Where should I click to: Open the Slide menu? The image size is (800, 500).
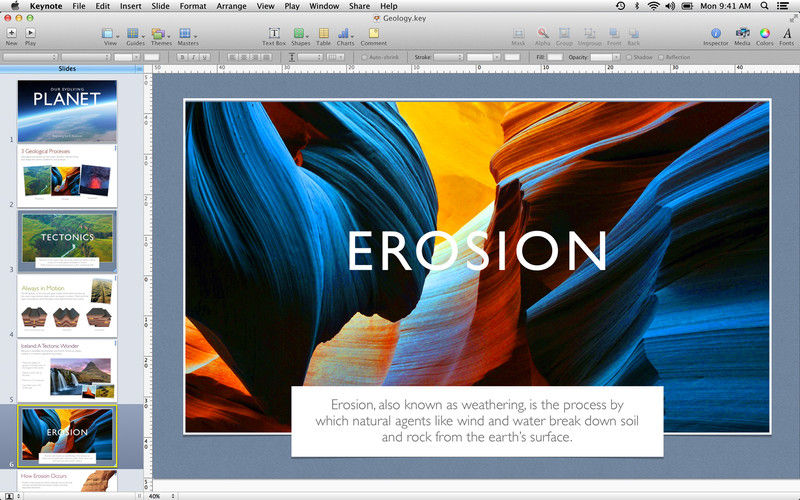[160, 6]
